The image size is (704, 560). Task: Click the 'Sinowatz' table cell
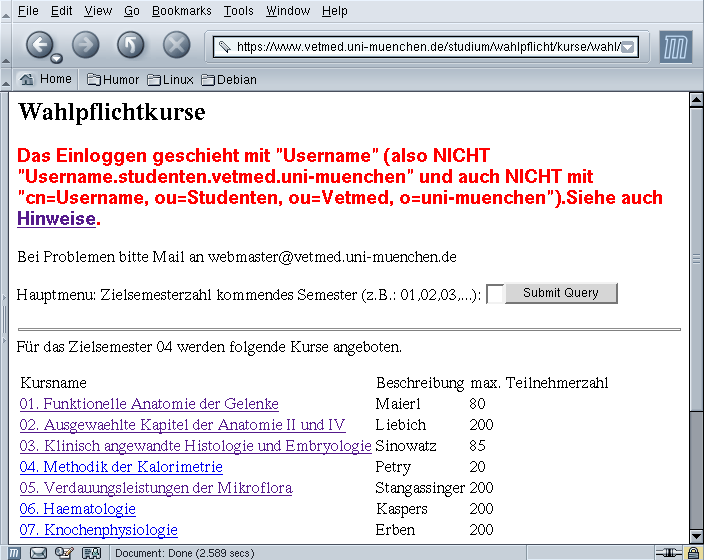(406, 446)
